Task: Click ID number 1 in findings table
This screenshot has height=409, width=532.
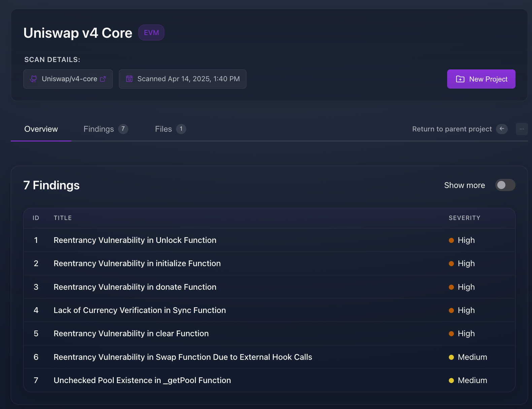Action: click(36, 240)
